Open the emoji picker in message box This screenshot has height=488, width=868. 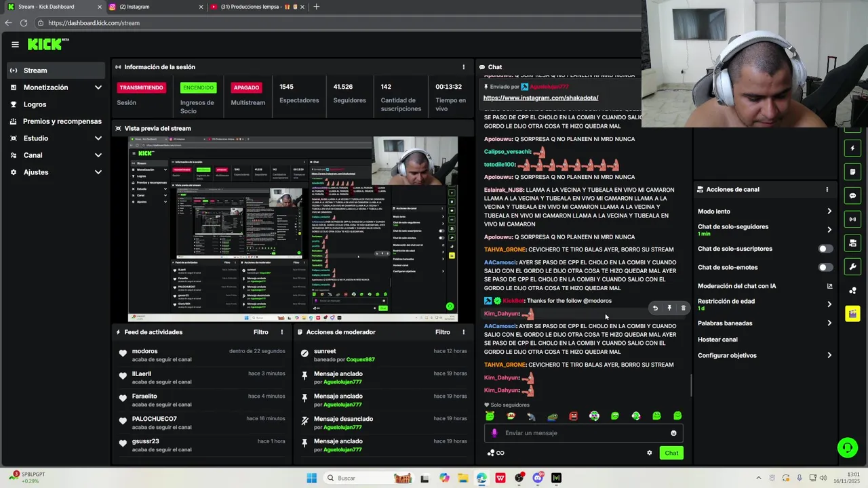[x=673, y=433]
